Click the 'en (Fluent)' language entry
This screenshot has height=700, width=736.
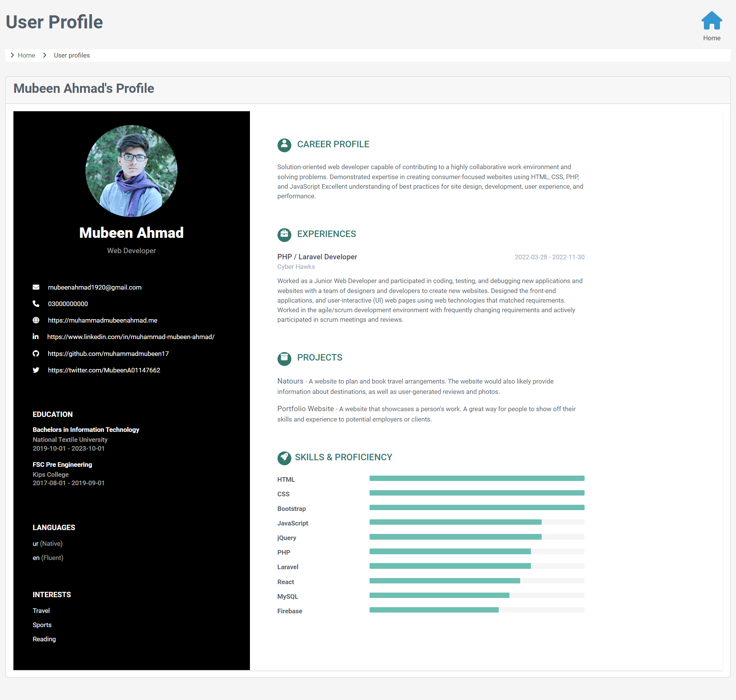48,558
